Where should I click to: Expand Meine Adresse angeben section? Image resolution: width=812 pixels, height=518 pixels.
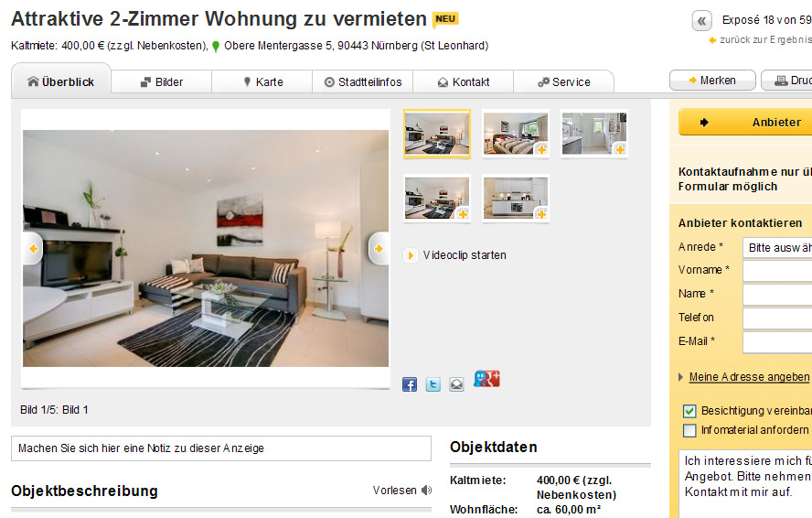click(x=749, y=377)
